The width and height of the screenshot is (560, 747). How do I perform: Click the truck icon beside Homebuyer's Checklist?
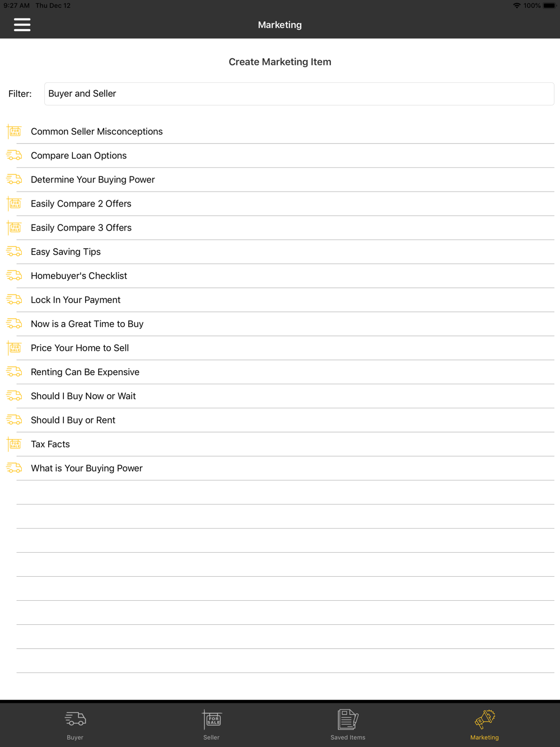click(x=14, y=276)
